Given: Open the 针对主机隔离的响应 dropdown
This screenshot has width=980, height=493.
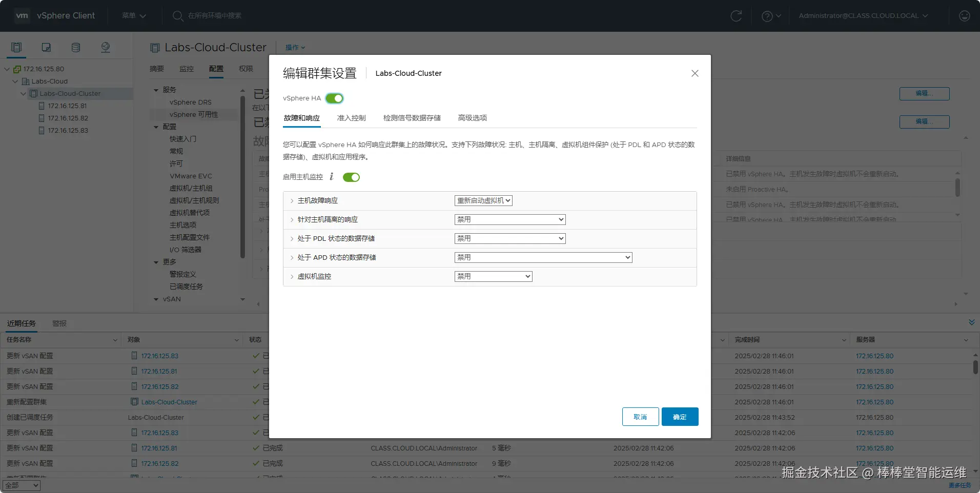Looking at the screenshot, I should (x=510, y=219).
